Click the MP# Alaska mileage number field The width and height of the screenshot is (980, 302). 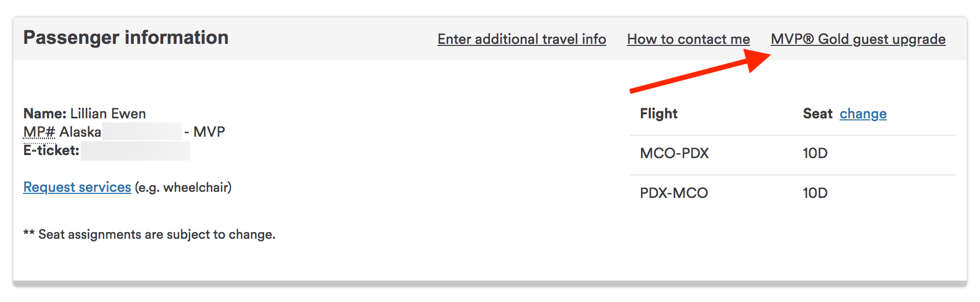click(143, 131)
